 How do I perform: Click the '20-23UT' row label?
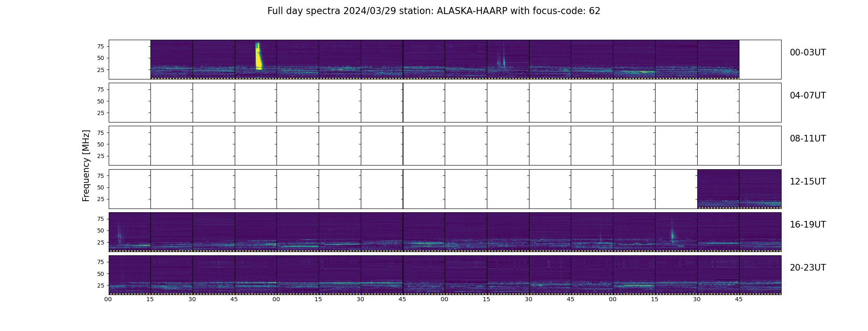pos(808,268)
